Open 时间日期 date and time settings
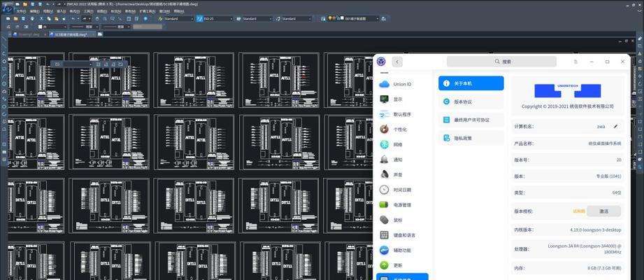The image size is (644, 280). click(403, 190)
